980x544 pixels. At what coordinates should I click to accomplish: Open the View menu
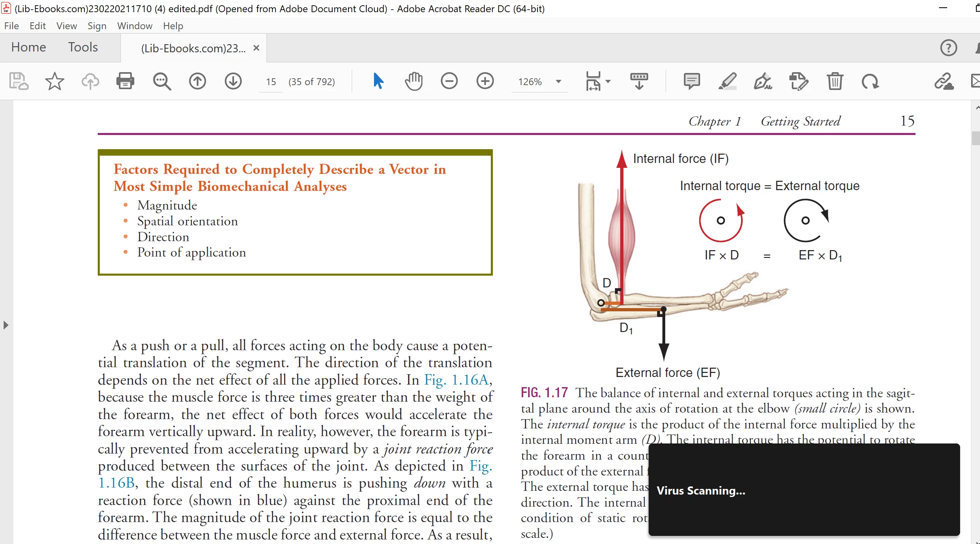67,26
